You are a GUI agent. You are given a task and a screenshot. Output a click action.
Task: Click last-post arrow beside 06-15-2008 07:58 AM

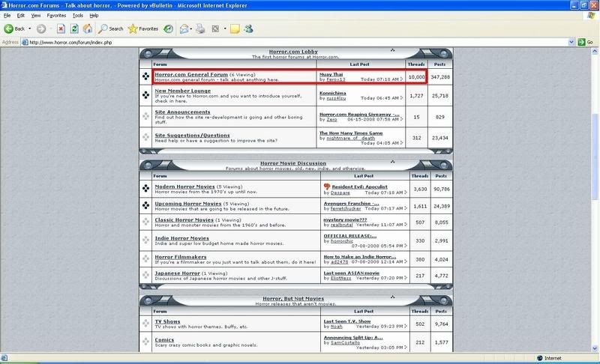[401, 119]
